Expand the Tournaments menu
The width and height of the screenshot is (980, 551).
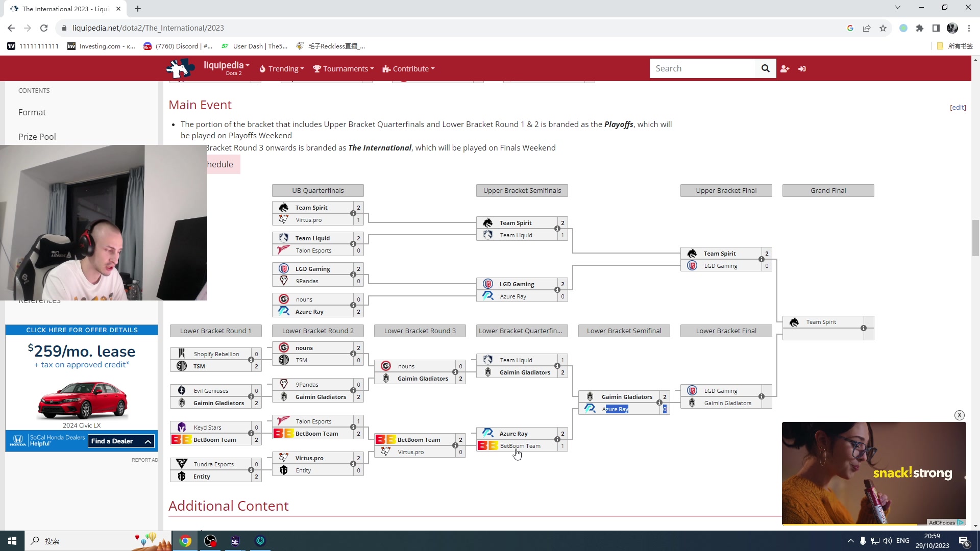point(343,69)
